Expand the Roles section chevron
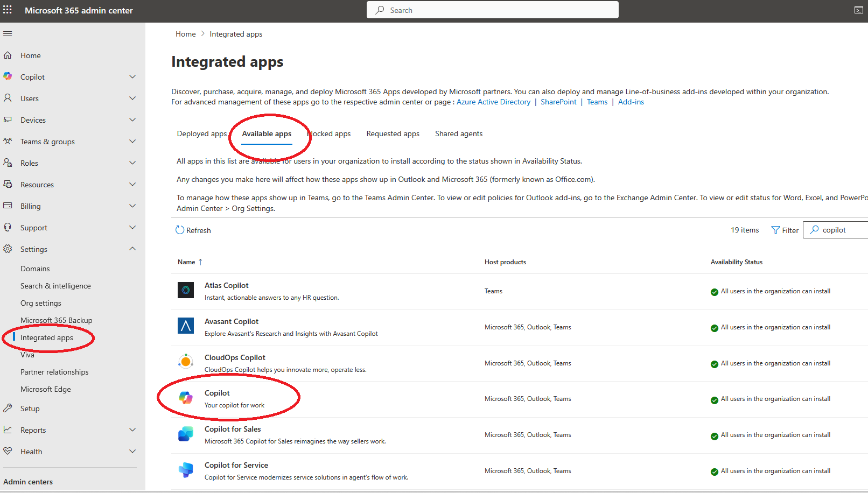868x493 pixels. click(x=132, y=163)
